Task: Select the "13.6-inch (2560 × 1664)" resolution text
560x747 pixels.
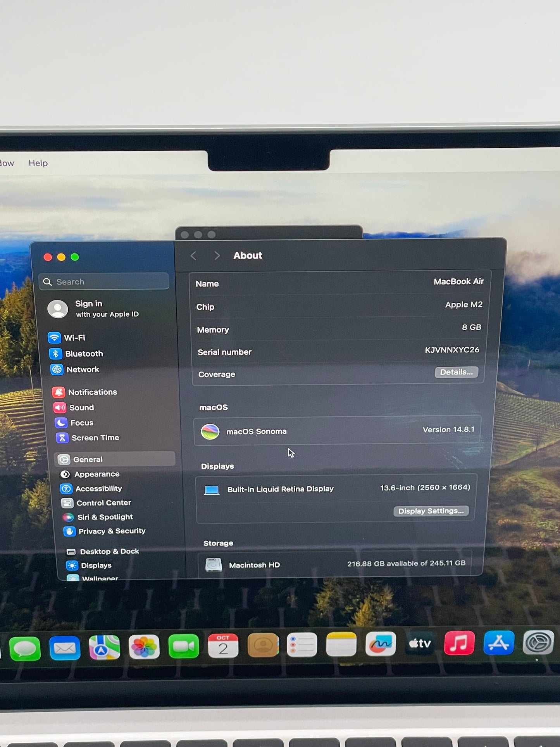Action: (425, 488)
